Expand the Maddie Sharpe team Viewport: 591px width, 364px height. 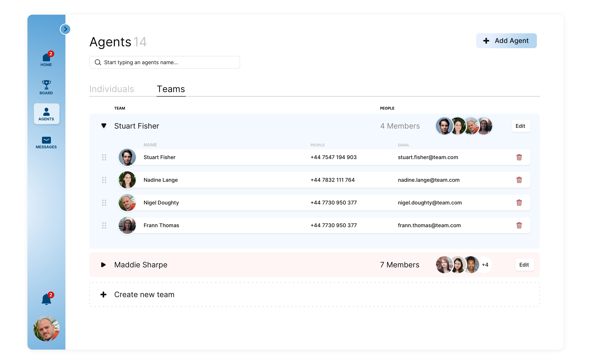tap(103, 265)
